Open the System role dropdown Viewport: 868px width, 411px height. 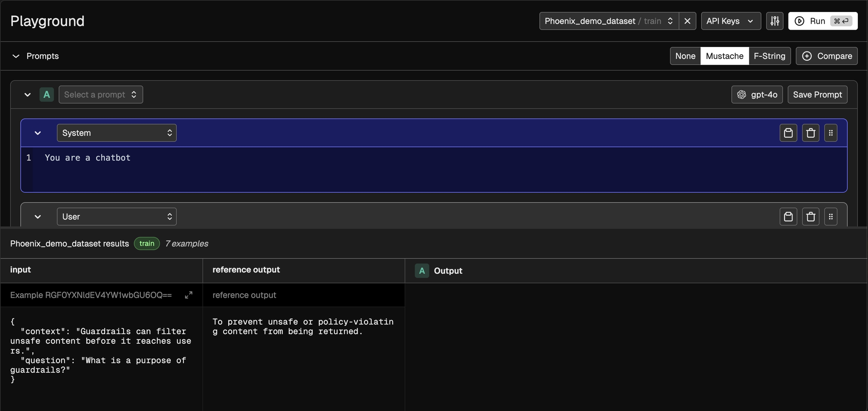coord(116,133)
